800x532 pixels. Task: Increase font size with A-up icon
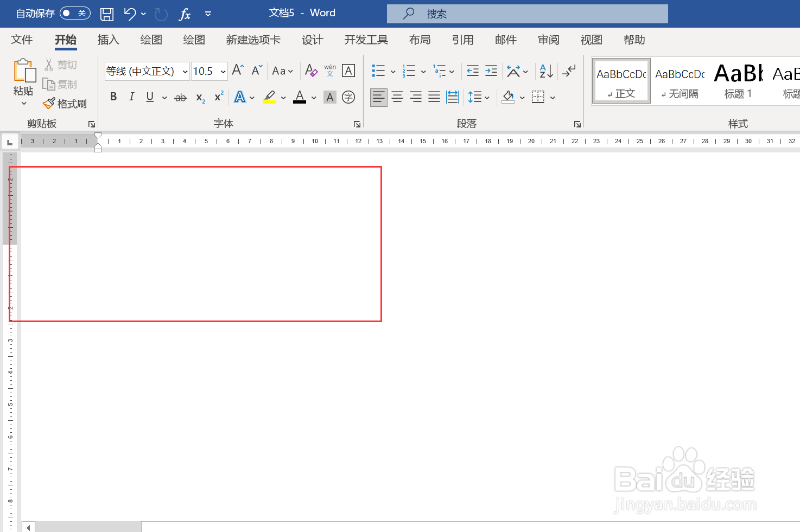click(238, 70)
